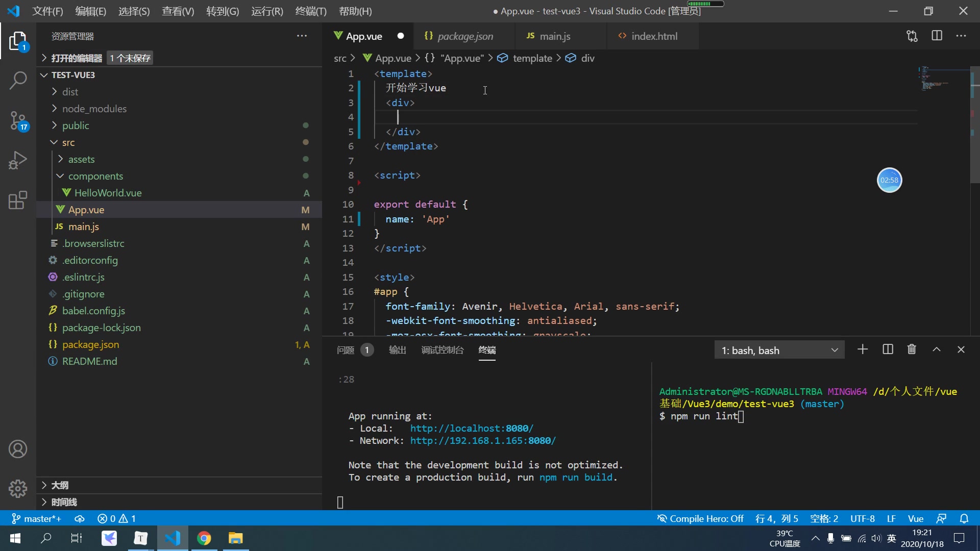Viewport: 980px width, 551px height.
Task: Open the terminal selector dropdown '1: bash, bash'
Action: [779, 350]
